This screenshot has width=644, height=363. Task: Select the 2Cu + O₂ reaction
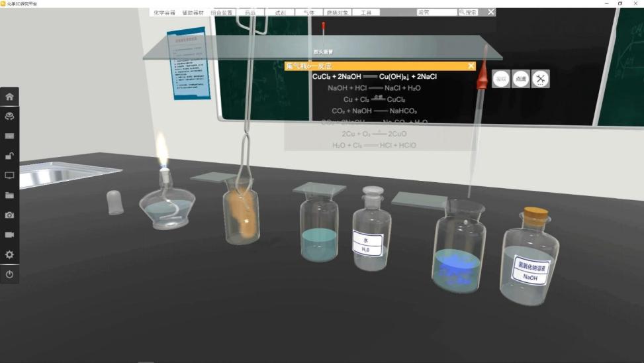pos(374,134)
